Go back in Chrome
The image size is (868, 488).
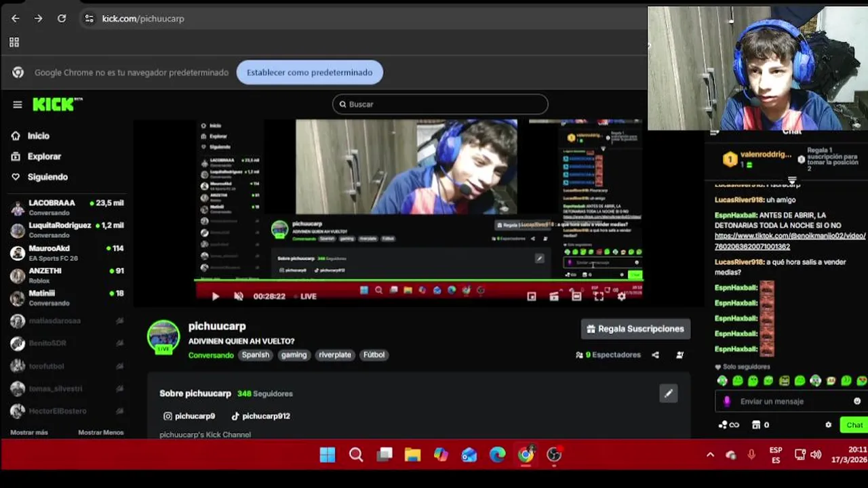click(16, 18)
